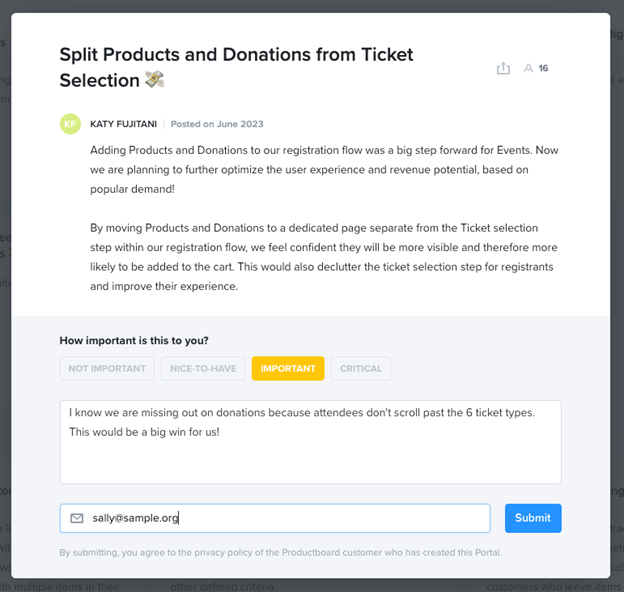Click the green KF avatar

click(70, 124)
